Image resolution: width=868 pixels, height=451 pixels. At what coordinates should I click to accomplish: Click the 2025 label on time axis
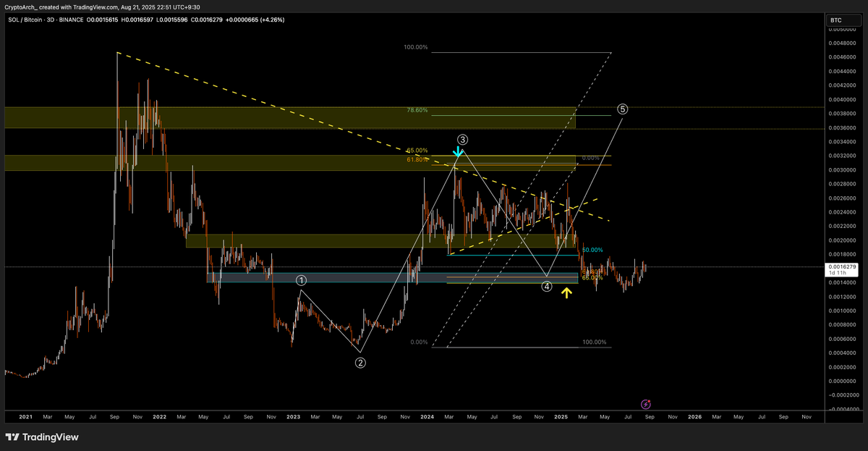coord(561,417)
